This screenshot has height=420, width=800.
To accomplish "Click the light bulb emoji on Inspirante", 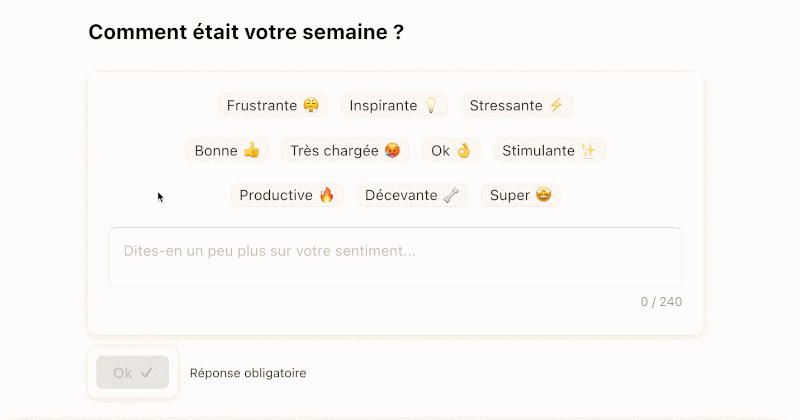I will click(x=431, y=105).
